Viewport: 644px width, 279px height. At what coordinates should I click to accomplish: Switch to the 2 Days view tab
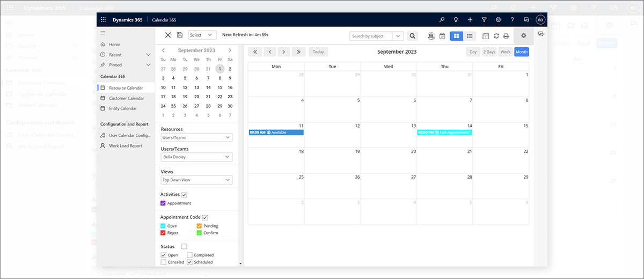pos(489,52)
